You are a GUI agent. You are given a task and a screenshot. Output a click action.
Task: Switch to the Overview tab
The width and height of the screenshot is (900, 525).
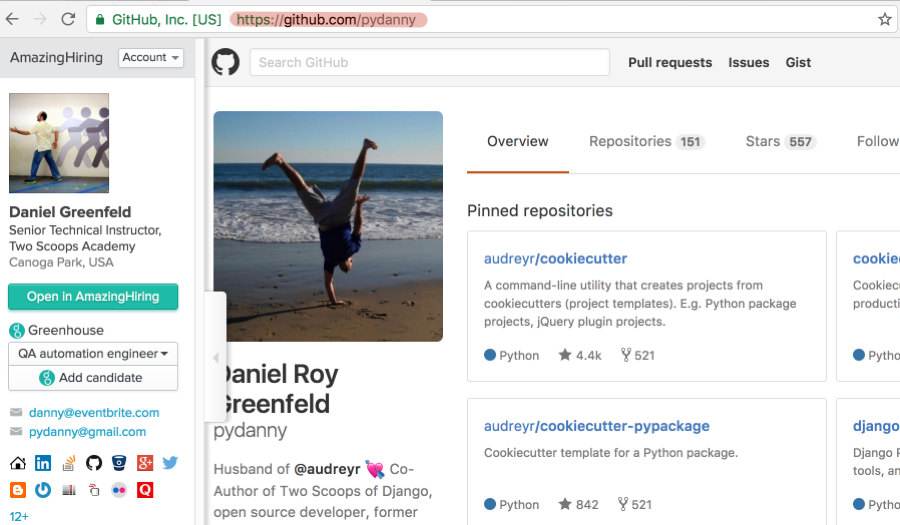click(x=518, y=141)
